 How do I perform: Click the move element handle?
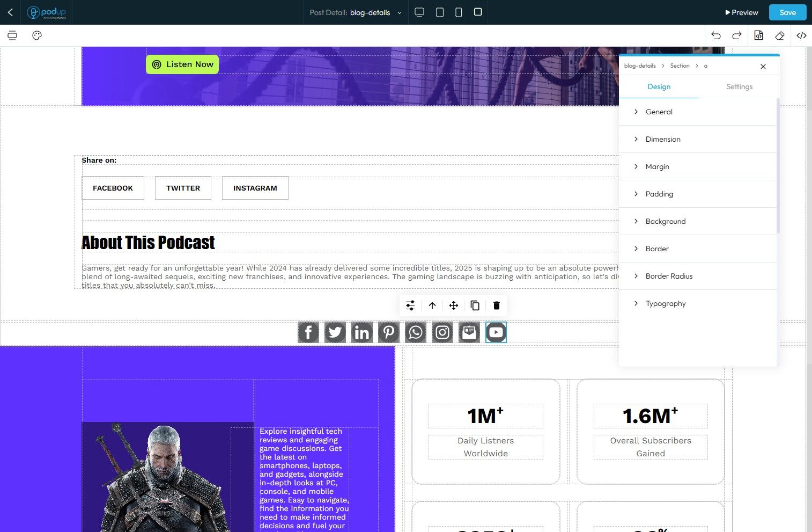454,305
